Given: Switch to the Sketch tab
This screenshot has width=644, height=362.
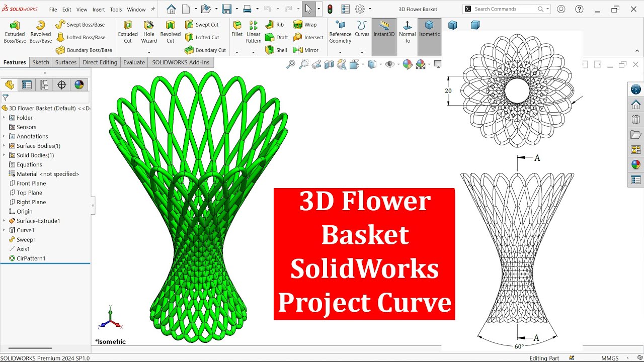Looking at the screenshot, I should coord(41,62).
